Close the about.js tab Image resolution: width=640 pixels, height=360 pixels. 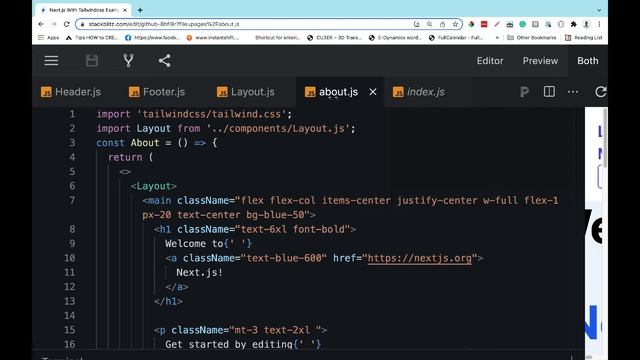coord(373,92)
